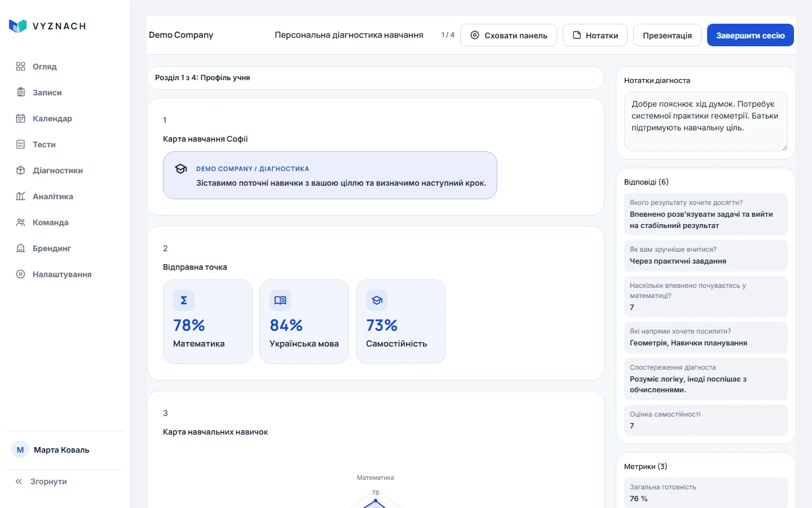Click the graduation cap icon on Самостійність card
This screenshot has height=508, width=812.
(x=377, y=300)
